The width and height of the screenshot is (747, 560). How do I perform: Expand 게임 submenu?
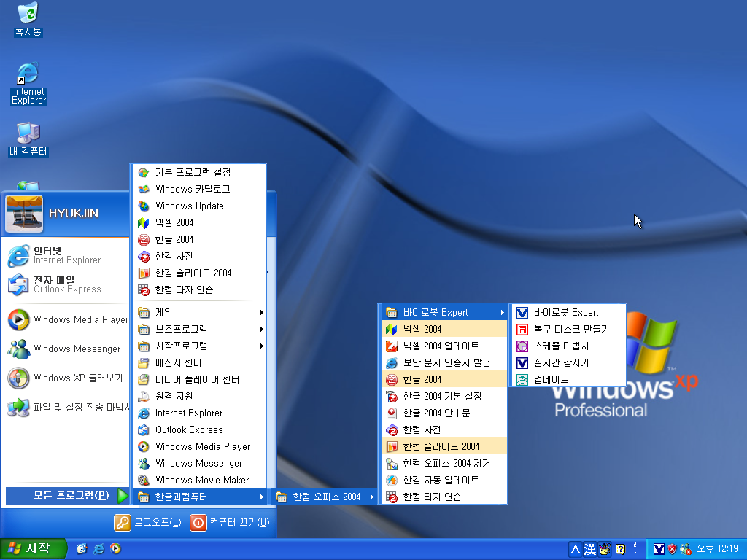[x=198, y=312]
